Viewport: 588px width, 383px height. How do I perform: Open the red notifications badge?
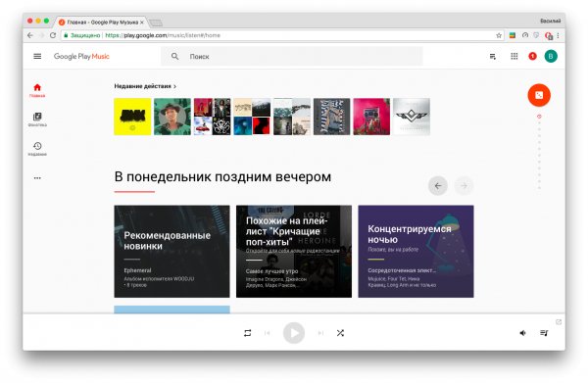coord(532,56)
